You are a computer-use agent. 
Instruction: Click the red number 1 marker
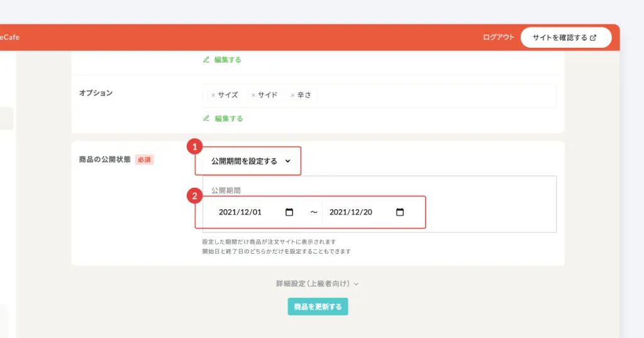[195, 146]
